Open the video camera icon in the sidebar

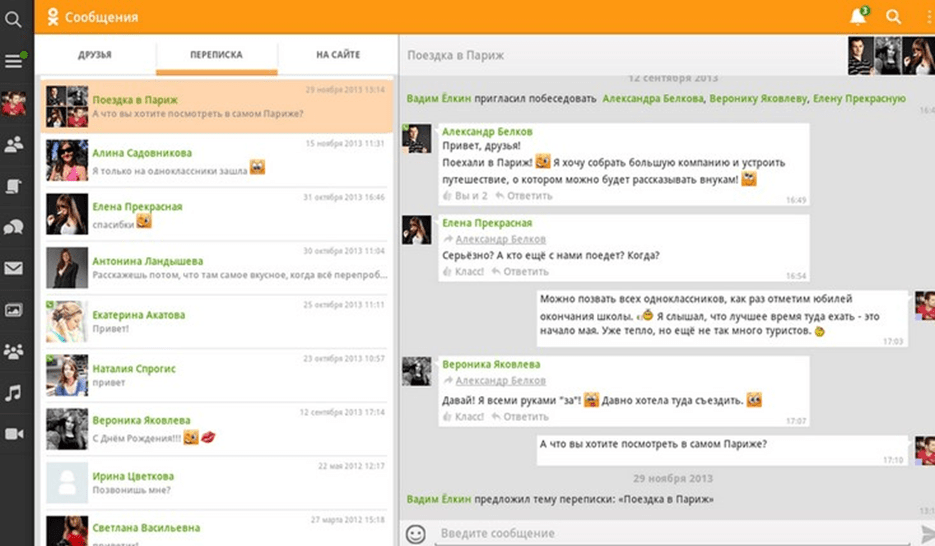[x=14, y=434]
